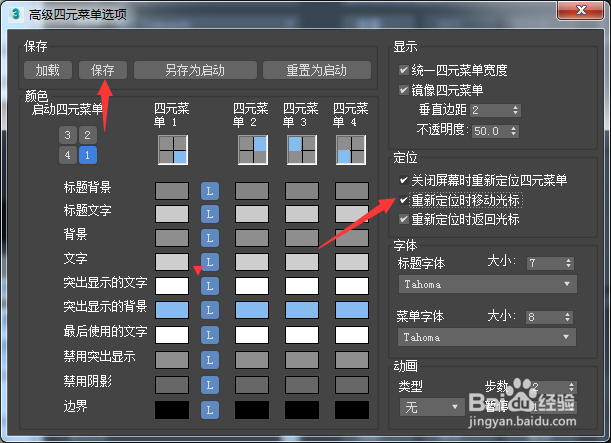Close the 高级四元菜单选项 dialog

(581, 10)
